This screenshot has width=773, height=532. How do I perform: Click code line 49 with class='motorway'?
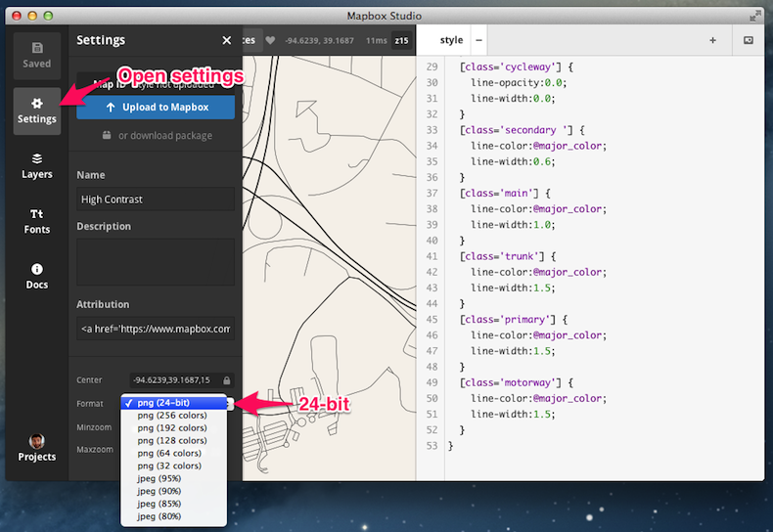click(517, 382)
